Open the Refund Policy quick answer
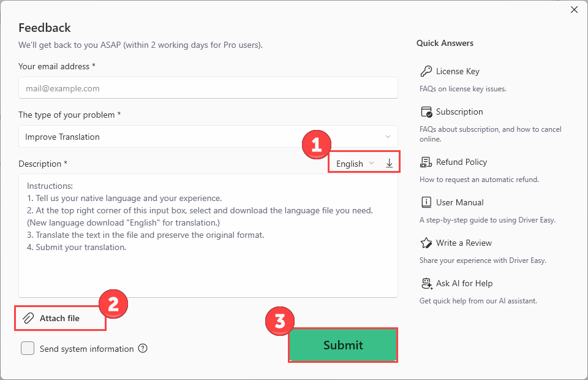 461,162
